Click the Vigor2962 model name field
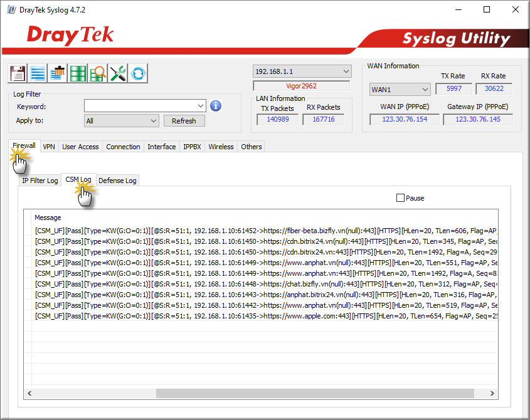 (x=302, y=86)
